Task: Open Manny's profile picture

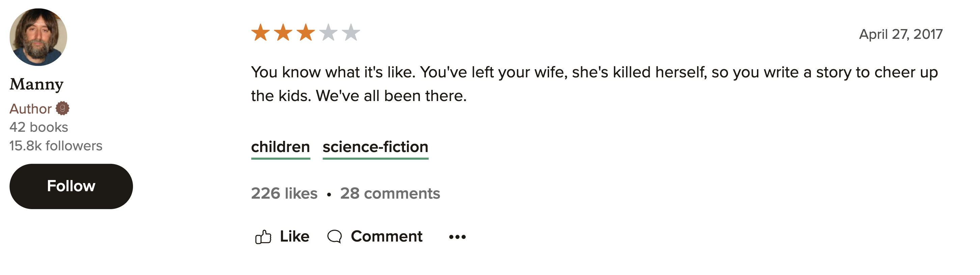Action: [x=38, y=37]
